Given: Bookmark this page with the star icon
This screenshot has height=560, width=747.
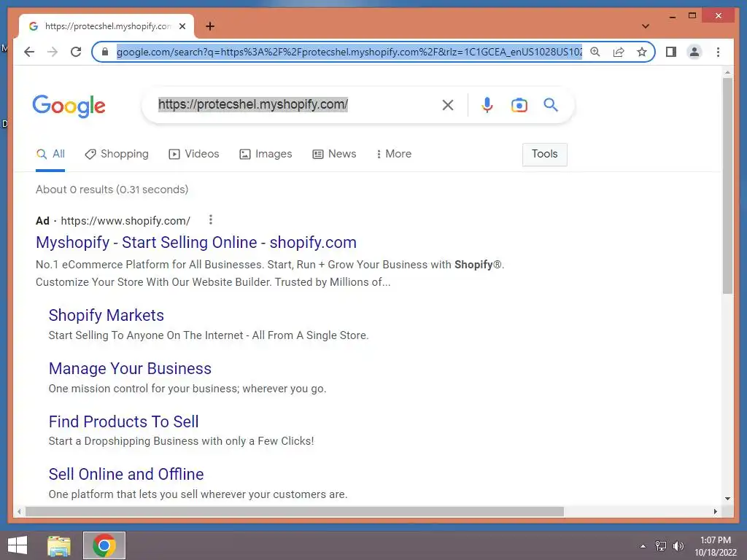Looking at the screenshot, I should pos(642,52).
